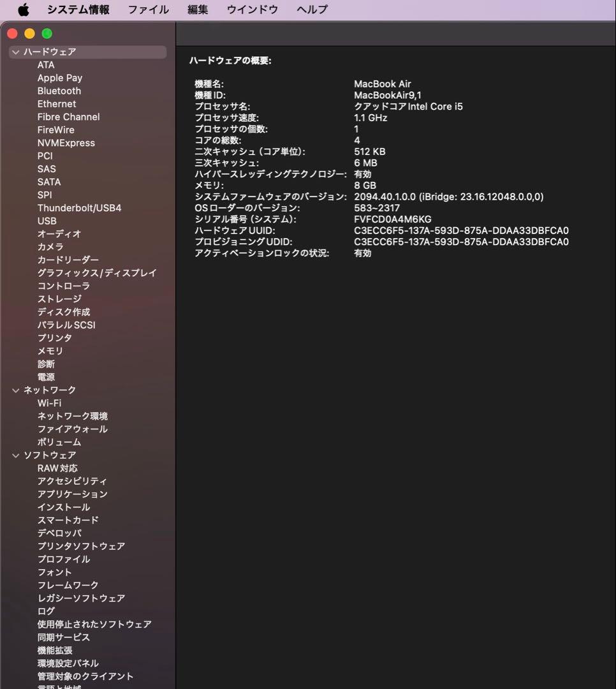View the カメラ hardware information

[52, 246]
